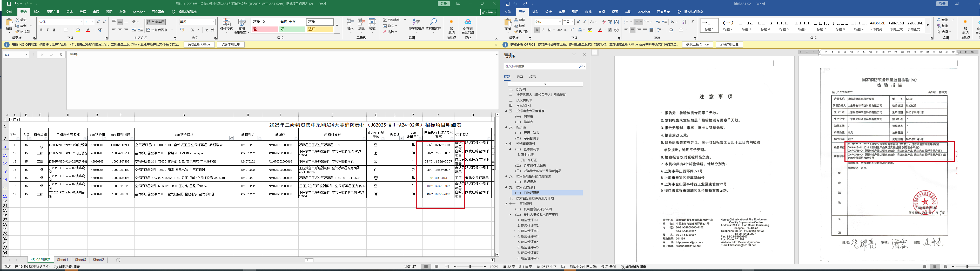Switch to 页面 tab in Word's navigation pane
This screenshot has width=980, height=271.
(520, 76)
